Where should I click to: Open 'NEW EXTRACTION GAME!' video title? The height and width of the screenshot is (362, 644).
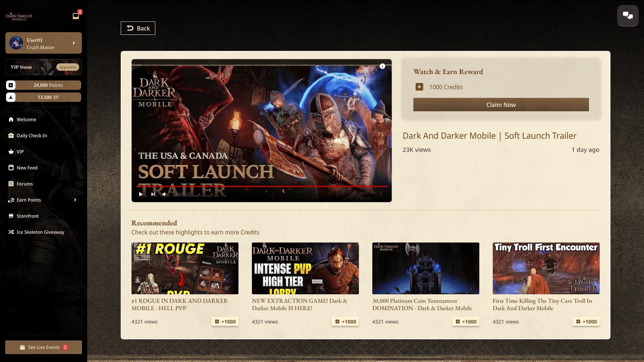(300, 305)
